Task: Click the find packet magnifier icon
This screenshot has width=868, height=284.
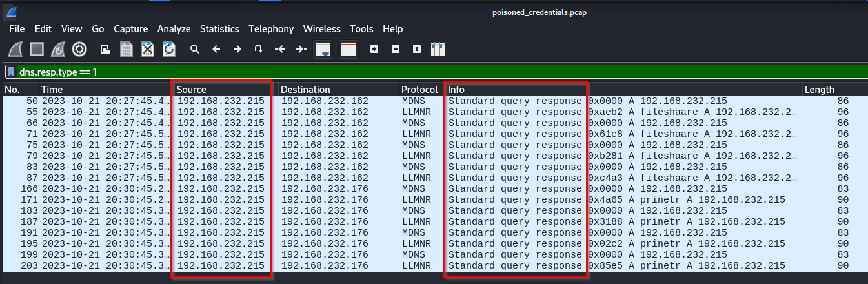Action: click(x=194, y=49)
